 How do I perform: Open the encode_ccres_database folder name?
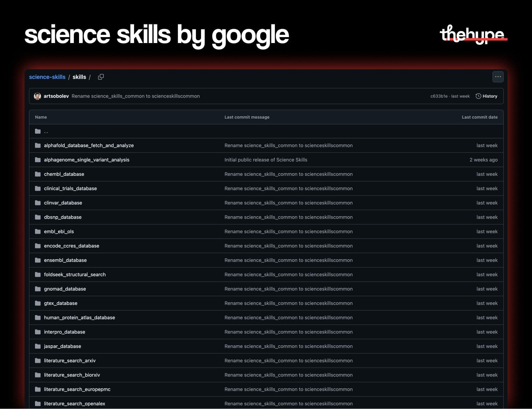tap(72, 246)
